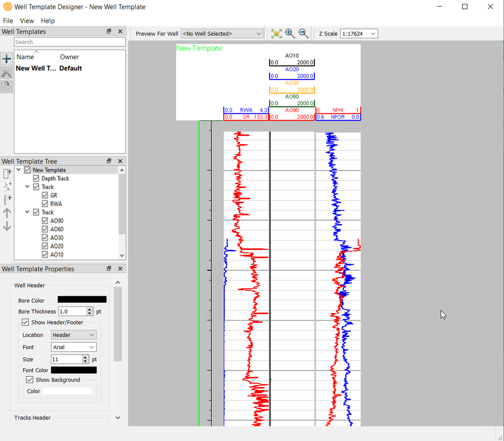The height and width of the screenshot is (441, 504).
Task: Collapse the New Template tree node
Action: tap(19, 170)
